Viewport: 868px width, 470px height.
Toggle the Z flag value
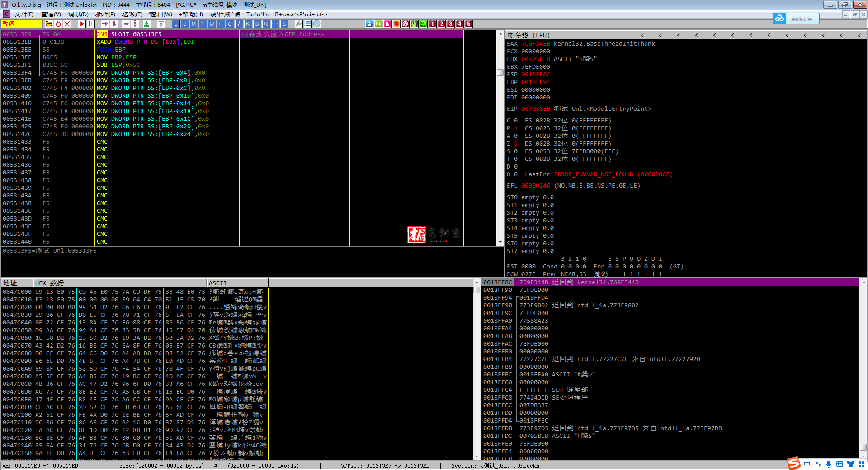click(516, 144)
